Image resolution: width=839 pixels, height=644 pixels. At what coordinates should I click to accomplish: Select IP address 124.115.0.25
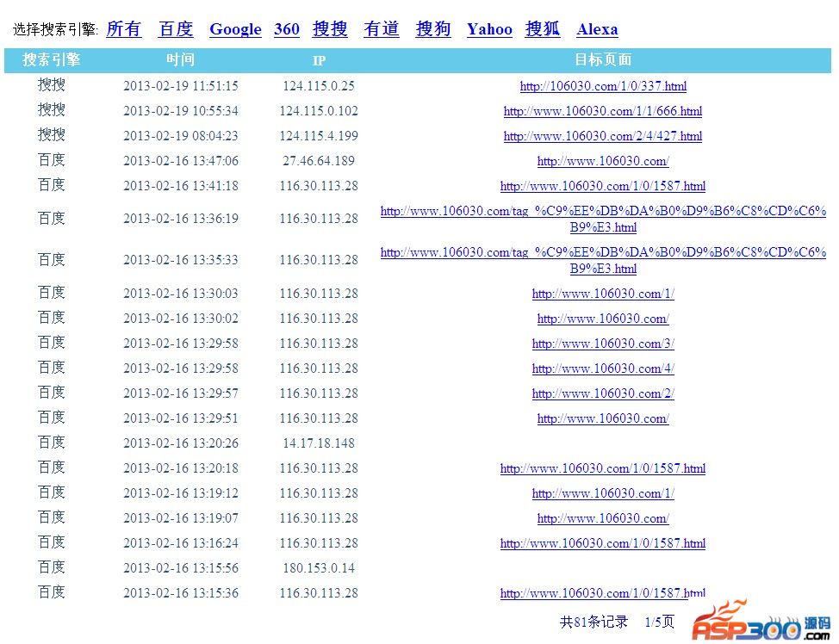pos(319,86)
